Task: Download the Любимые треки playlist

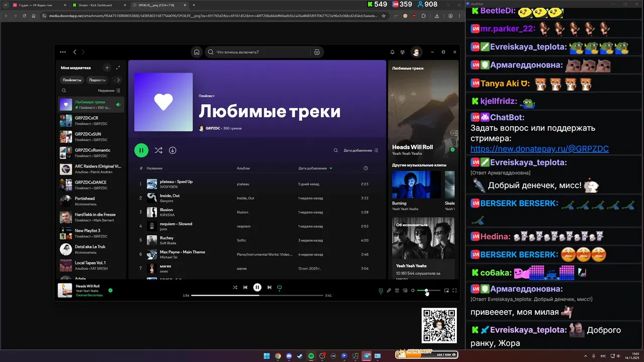Action: coord(173,150)
